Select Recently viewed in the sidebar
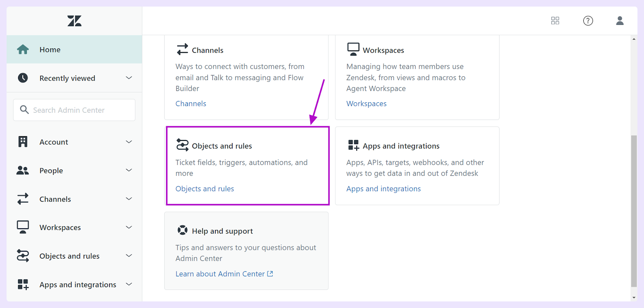Image resolution: width=644 pixels, height=308 pixels. (74, 78)
